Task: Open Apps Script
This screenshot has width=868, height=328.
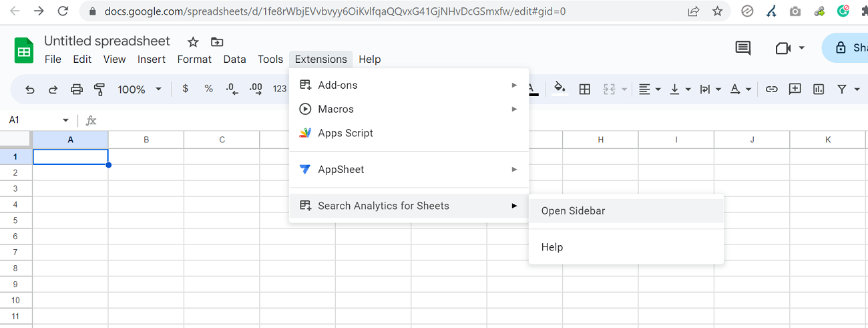Action: [x=409, y=133]
